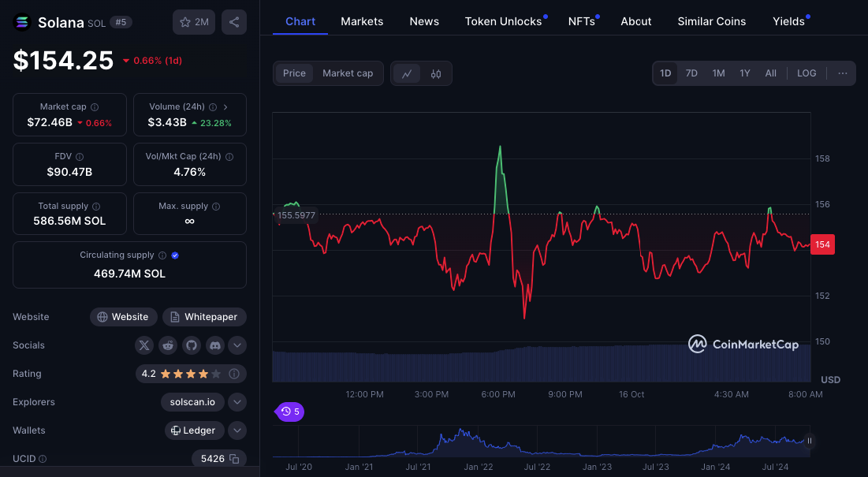Toggle LOG scale on chart

(x=807, y=73)
